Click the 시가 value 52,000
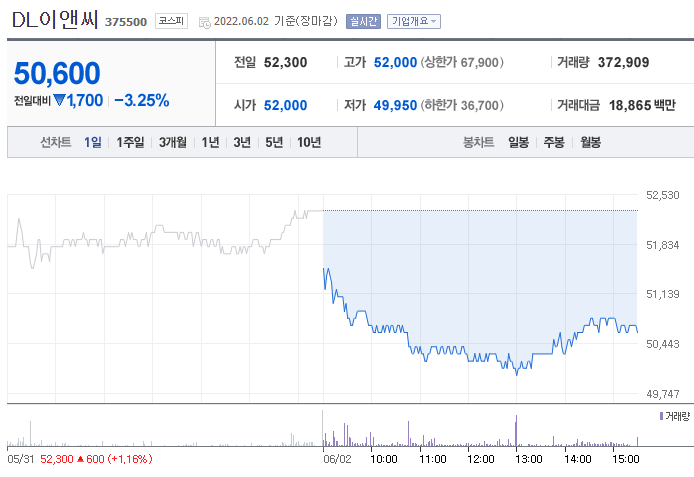This screenshot has height=477, width=694. [x=285, y=105]
